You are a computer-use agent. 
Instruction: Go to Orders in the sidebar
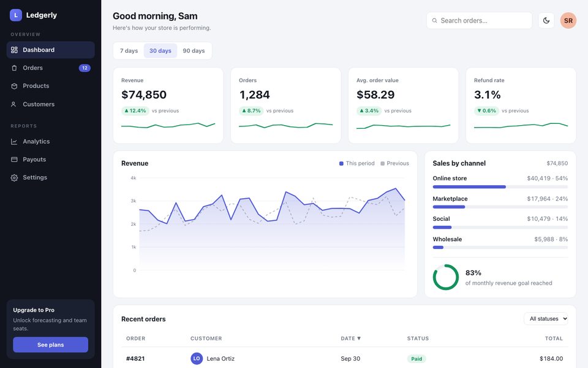[51, 68]
